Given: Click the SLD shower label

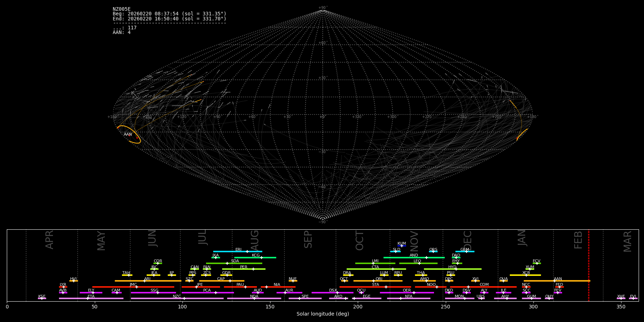Looking at the screenshot, I should [x=396, y=250].
